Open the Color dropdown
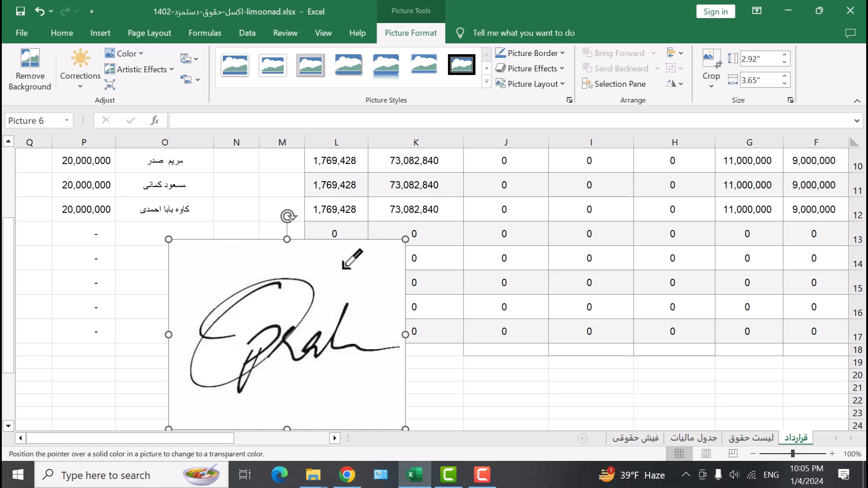Screen dimensions: 868x488 click(x=124, y=53)
